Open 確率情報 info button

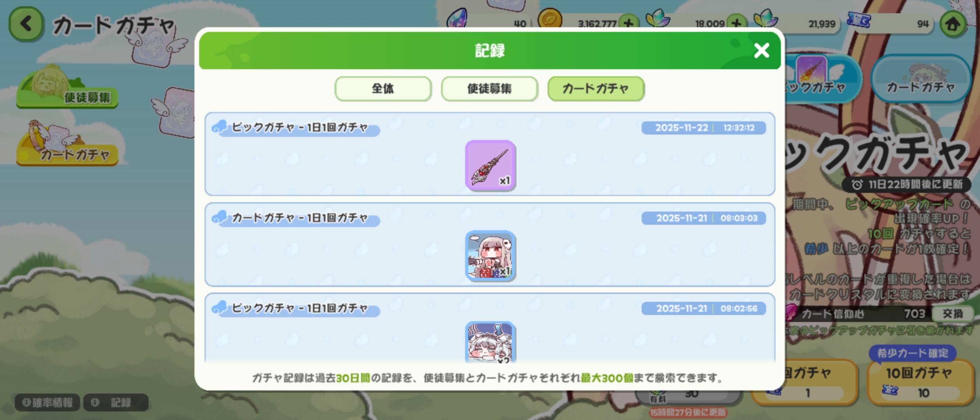(x=47, y=402)
